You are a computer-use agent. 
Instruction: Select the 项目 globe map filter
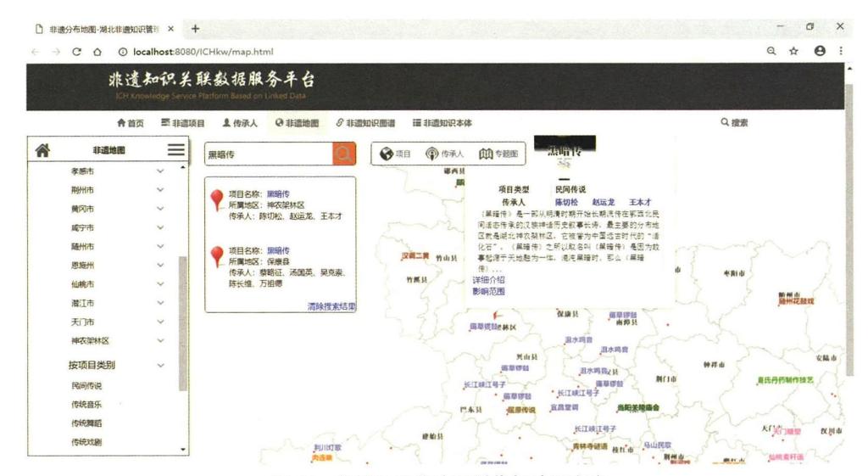pyautogui.click(x=396, y=154)
